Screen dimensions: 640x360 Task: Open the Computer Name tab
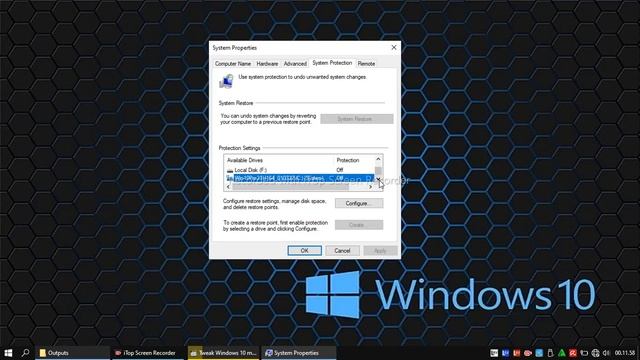233,64
